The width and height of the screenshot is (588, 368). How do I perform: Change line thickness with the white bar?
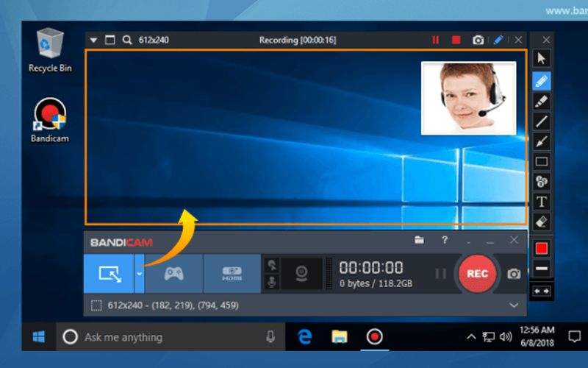542,269
